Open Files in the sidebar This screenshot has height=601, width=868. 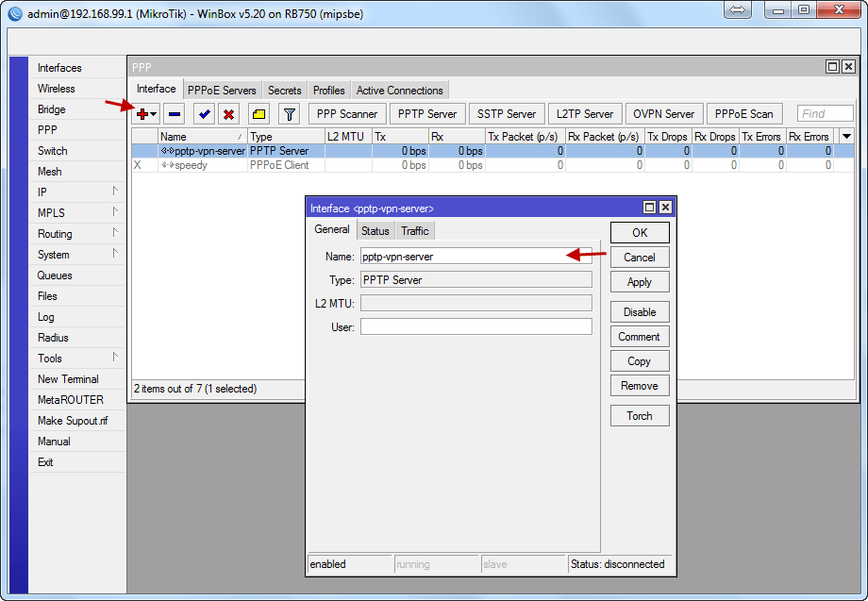[x=76, y=296]
